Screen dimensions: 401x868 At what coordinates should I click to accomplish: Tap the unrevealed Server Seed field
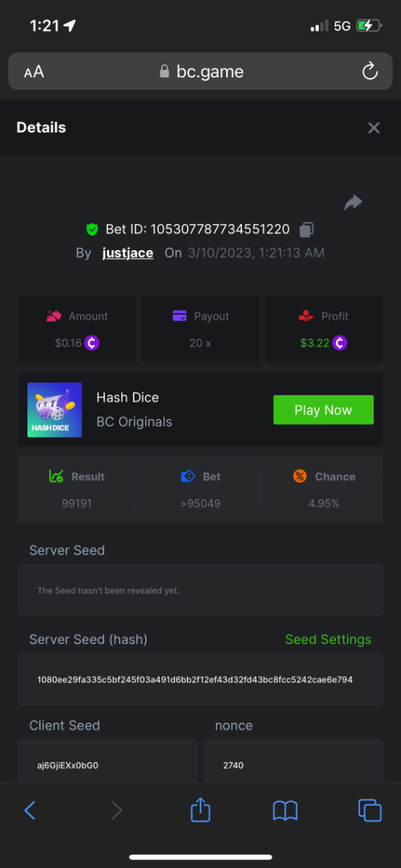point(200,590)
